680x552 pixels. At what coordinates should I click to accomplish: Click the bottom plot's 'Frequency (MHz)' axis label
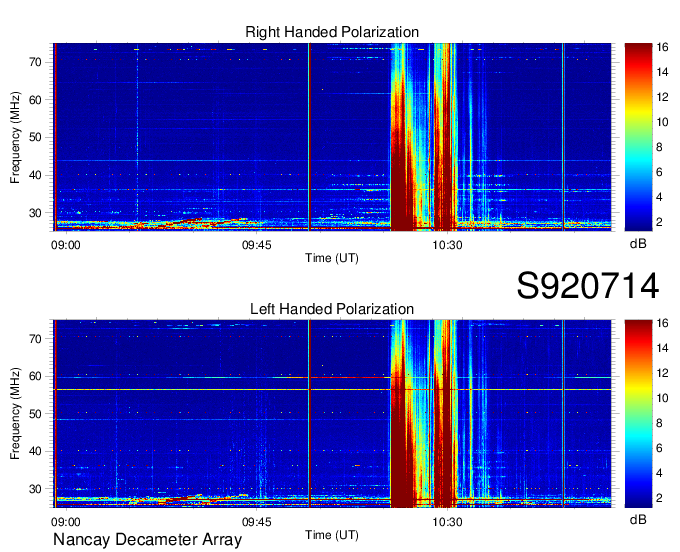(x=15, y=414)
